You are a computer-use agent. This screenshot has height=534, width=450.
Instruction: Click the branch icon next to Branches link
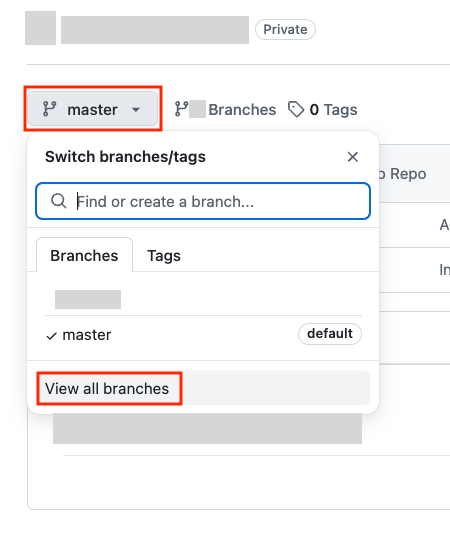(181, 109)
